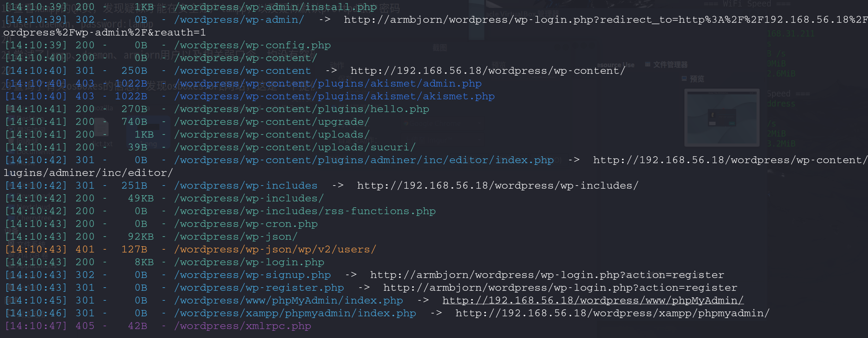Click the wp-admin/install.php path
Image resolution: width=868 pixels, height=338 pixels.
[x=275, y=7]
